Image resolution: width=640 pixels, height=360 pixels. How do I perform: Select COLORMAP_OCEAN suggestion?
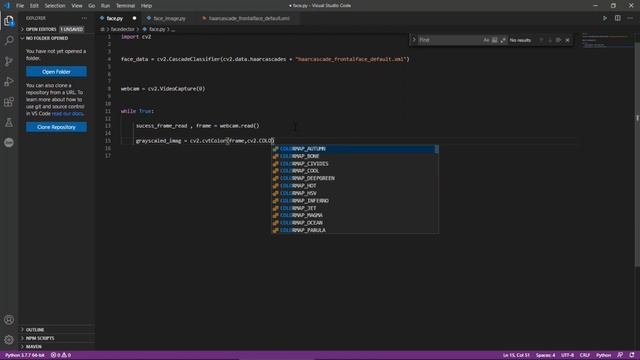pyautogui.click(x=353, y=223)
